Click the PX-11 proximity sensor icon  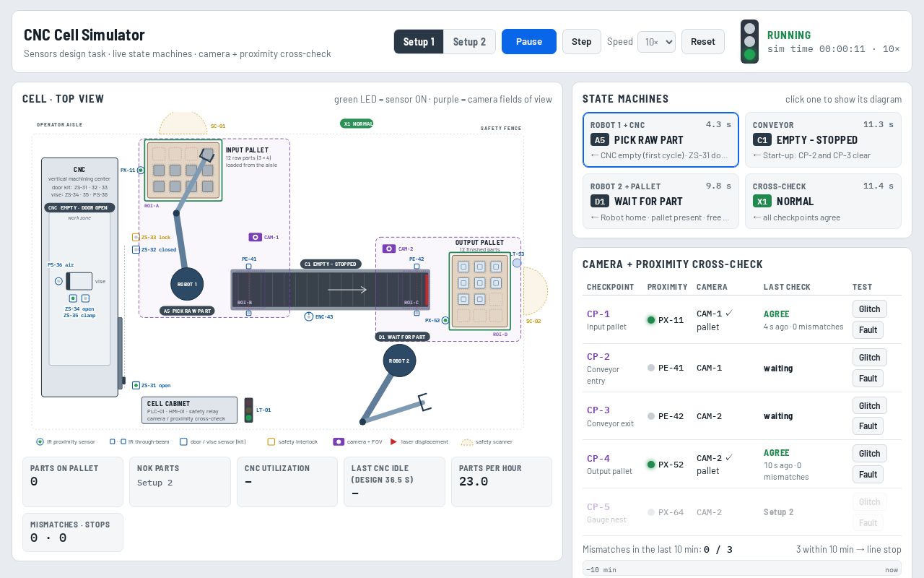141,171
